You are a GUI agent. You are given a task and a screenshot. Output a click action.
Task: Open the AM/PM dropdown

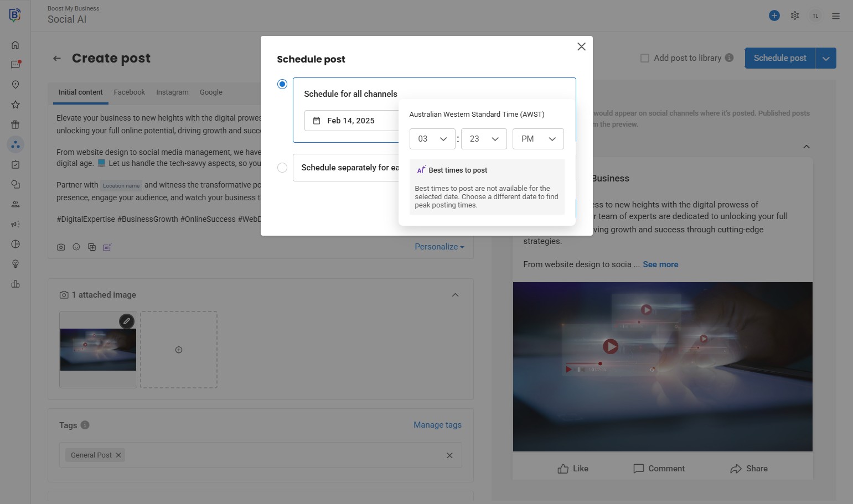538,139
